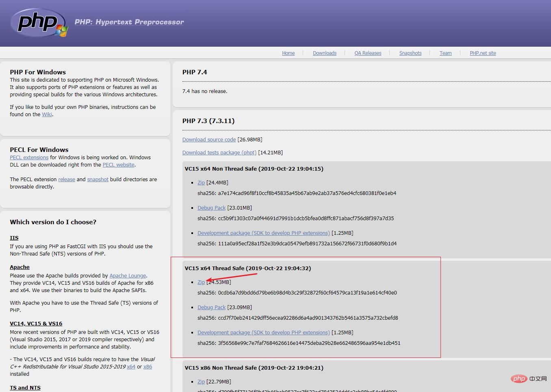Viewport: 551px width, 392px height.
Task: Browse the PECL snapshot directory link
Action: [98, 180]
